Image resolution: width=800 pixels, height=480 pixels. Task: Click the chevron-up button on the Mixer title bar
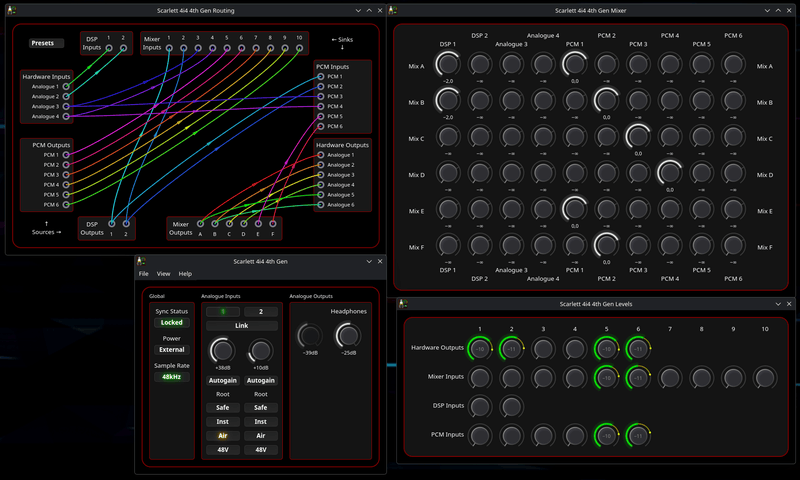click(779, 10)
